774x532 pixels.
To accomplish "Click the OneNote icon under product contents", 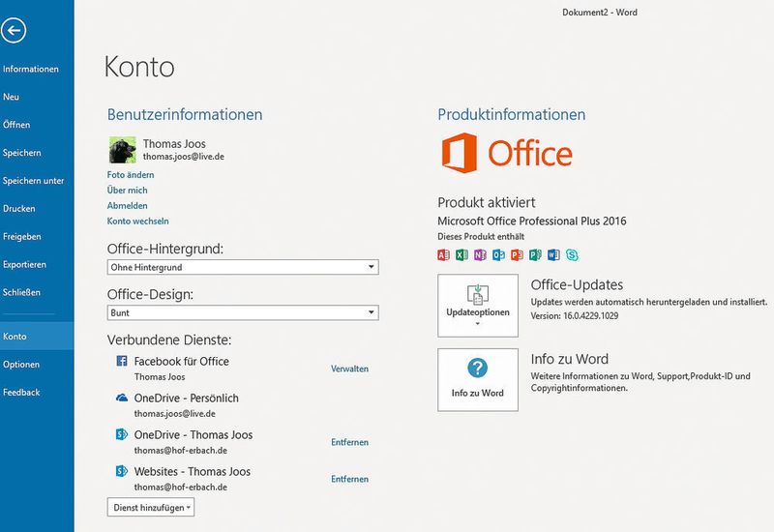I will tap(480, 254).
